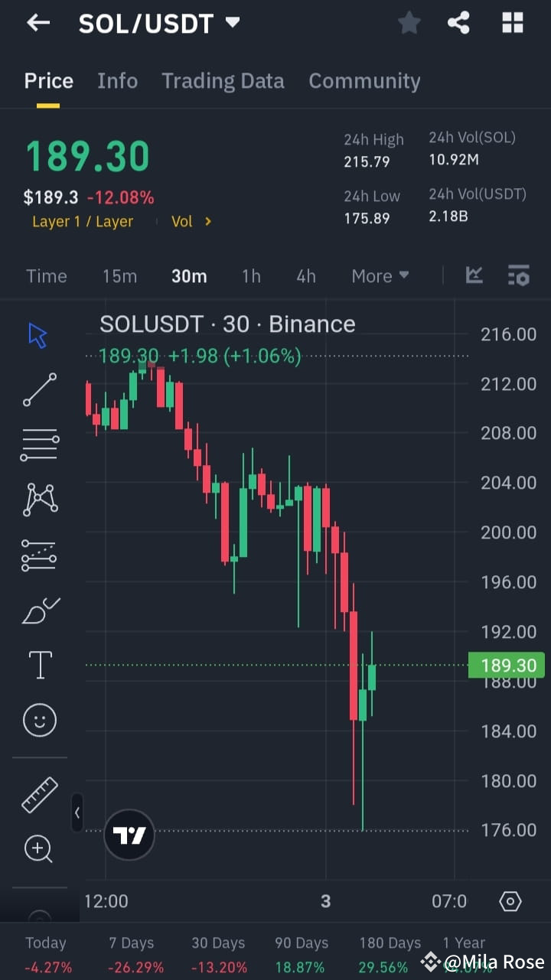Open the horizontal lines drawing tool

(39, 444)
